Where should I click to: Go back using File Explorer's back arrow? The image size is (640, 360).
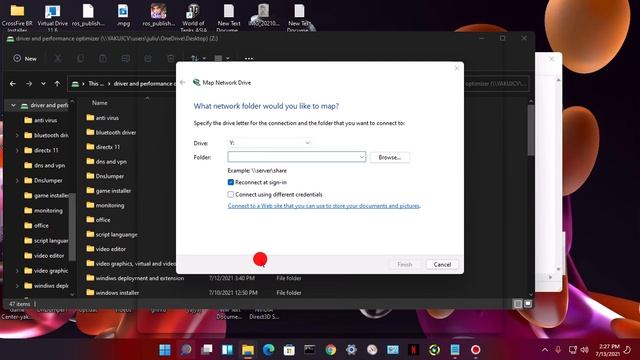(x=13, y=84)
